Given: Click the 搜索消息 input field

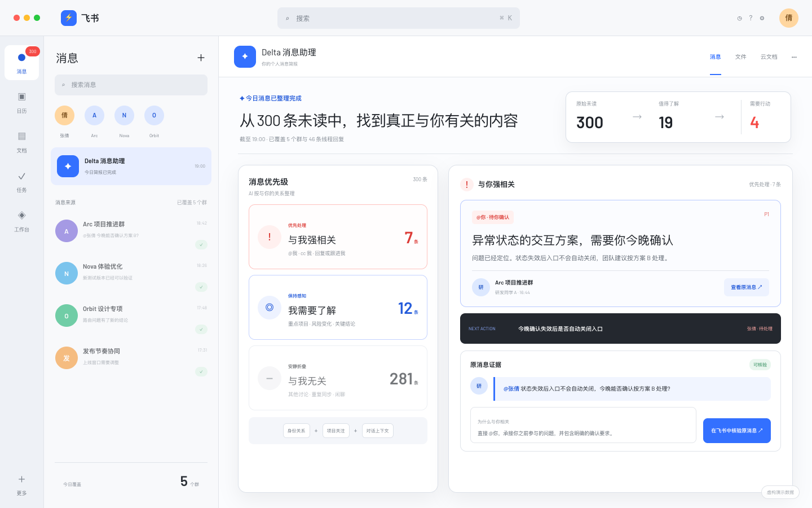Looking at the screenshot, I should (x=131, y=85).
